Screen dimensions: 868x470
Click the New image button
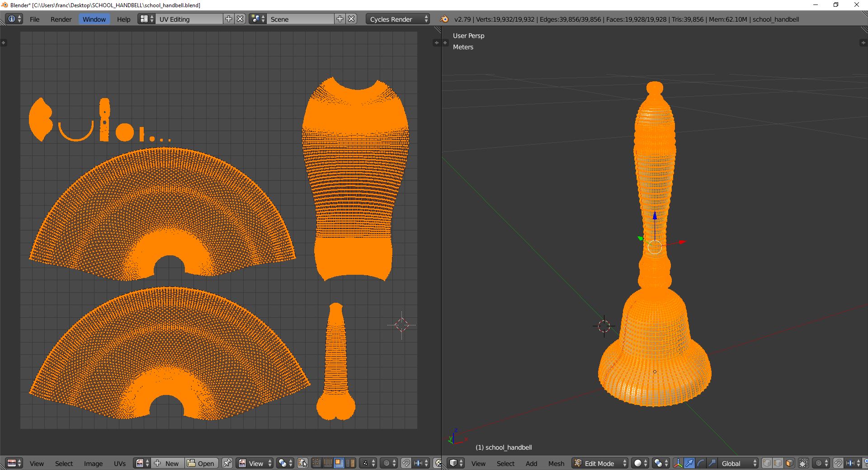168,463
